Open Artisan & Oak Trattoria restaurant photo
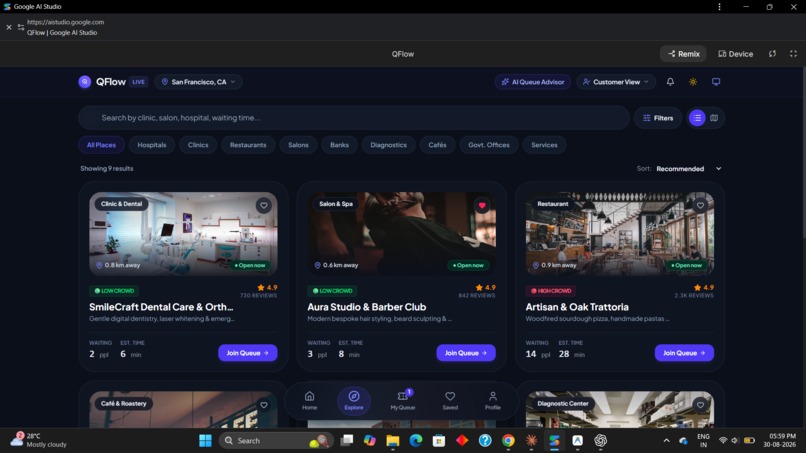Viewport: 806px width, 453px height. (620, 234)
